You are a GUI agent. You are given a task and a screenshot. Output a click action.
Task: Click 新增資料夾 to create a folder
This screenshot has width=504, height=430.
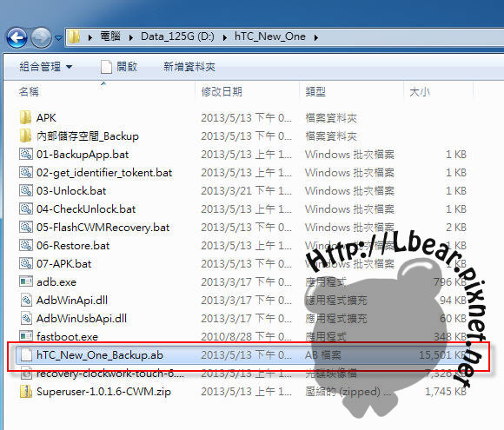[189, 67]
